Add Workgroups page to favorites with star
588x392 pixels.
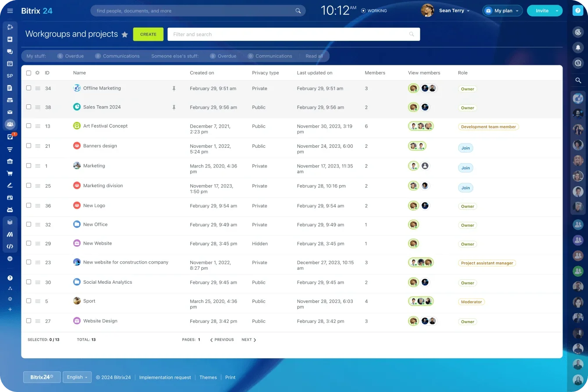(125, 35)
